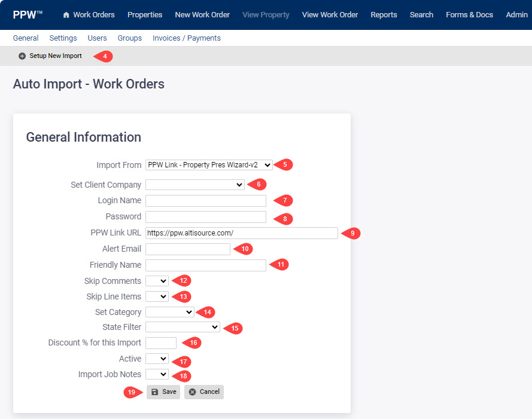Expand the Skip Comments dropdown
The height and width of the screenshot is (419, 532).
(x=156, y=280)
